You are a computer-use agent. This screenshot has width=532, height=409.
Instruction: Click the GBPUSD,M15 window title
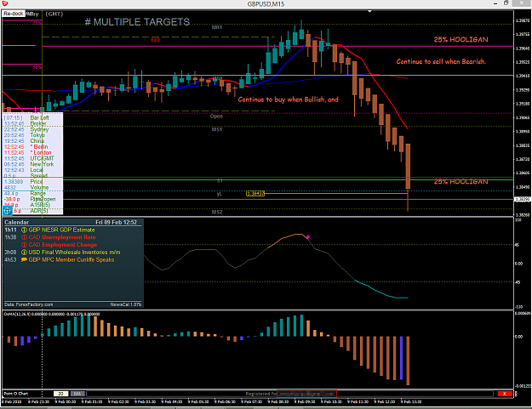[x=266, y=4]
